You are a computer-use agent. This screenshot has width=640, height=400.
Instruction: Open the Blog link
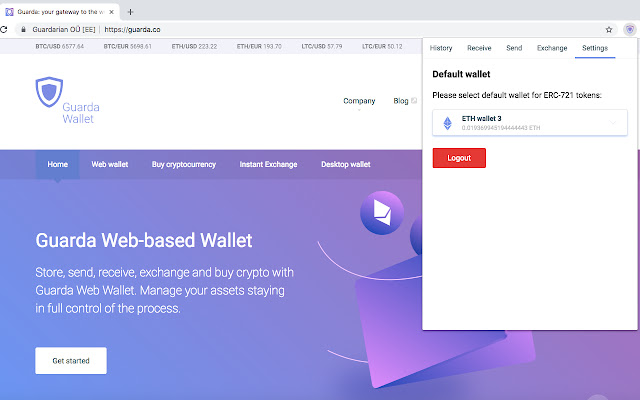coord(401,101)
